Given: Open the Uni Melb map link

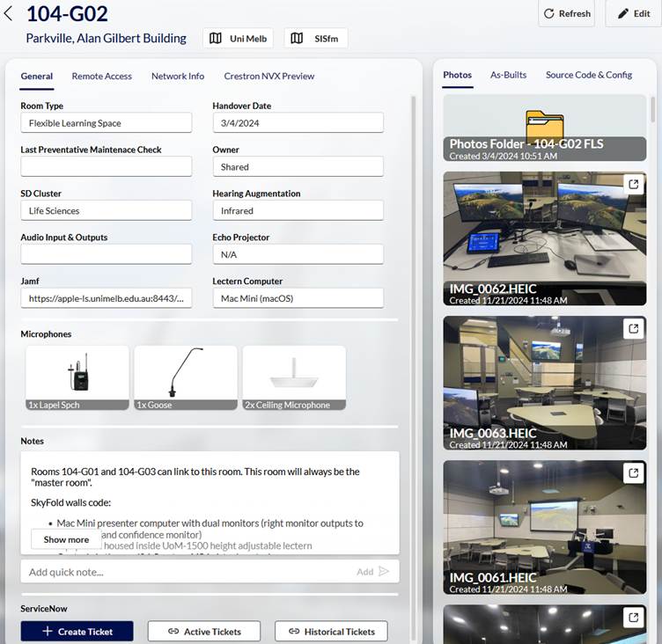Looking at the screenshot, I should click(x=239, y=39).
